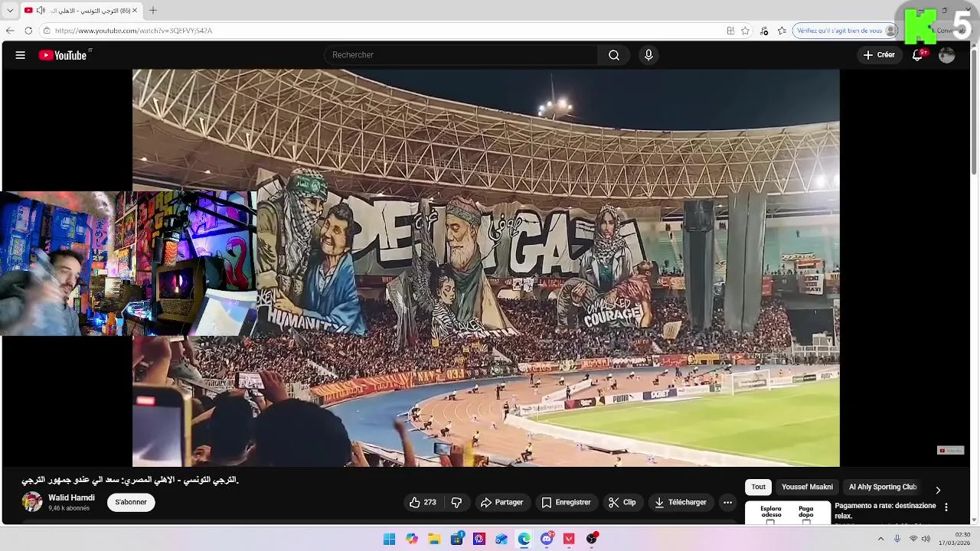The image size is (980, 551).
Task: Open the Esplora adesso ad thumbnail
Action: [788, 513]
